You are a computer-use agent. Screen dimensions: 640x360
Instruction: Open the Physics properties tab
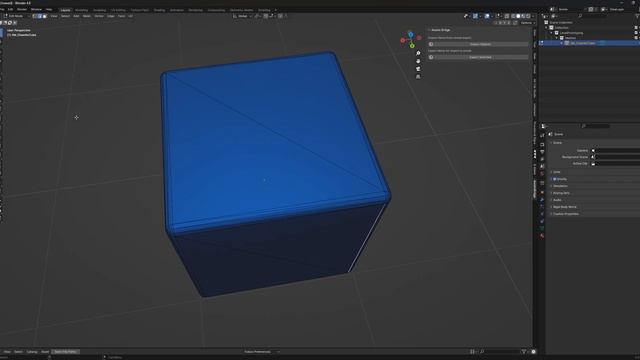542,214
